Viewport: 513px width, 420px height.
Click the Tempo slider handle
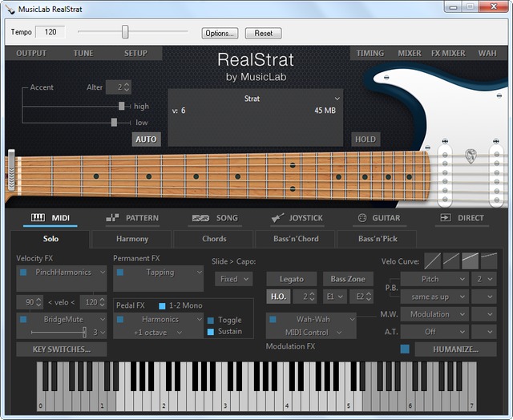(125, 32)
